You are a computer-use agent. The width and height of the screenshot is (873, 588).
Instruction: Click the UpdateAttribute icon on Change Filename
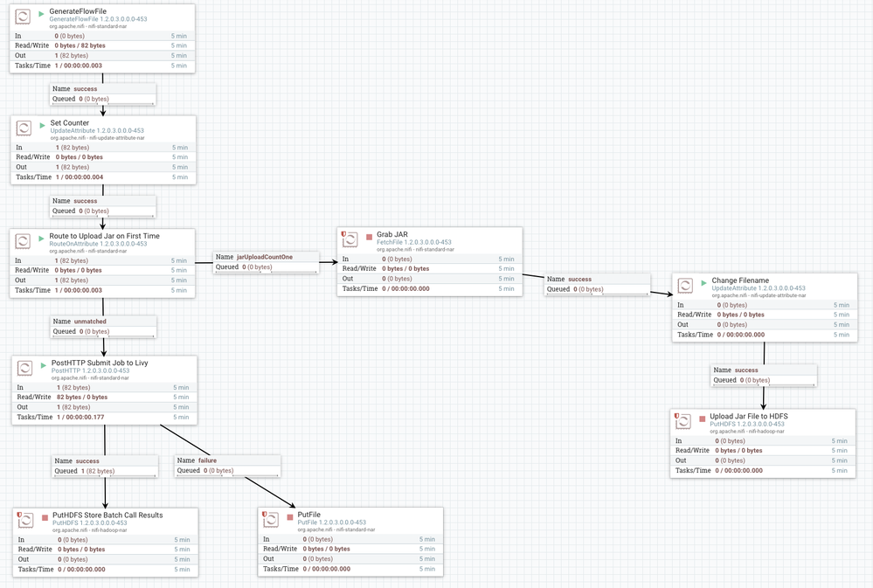pos(687,285)
